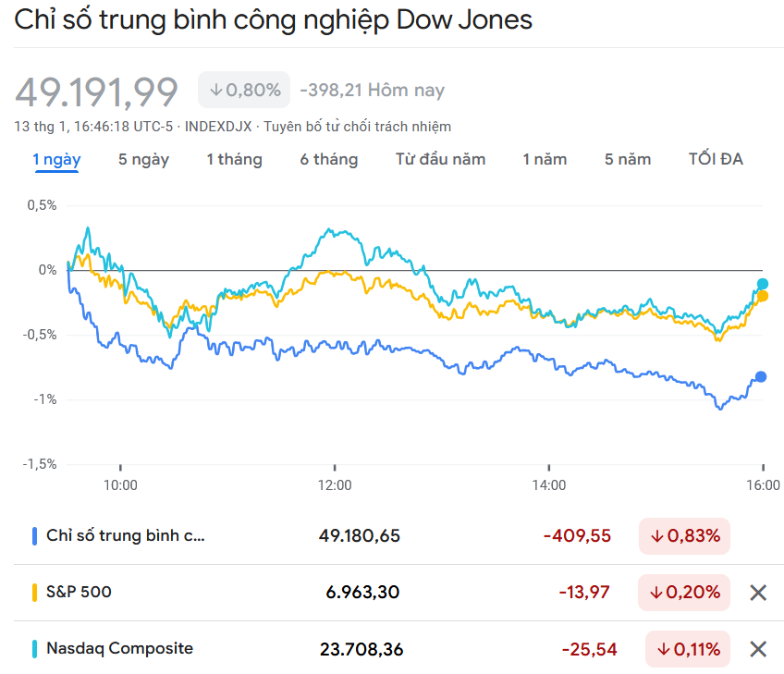
Task: Click the yellow S&P endpoint dot
Action: coord(763,296)
